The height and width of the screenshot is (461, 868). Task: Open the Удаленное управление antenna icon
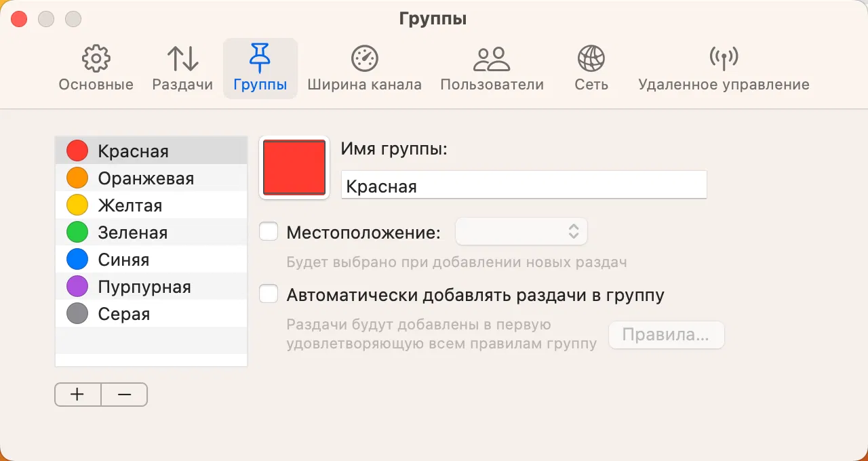pos(724,59)
